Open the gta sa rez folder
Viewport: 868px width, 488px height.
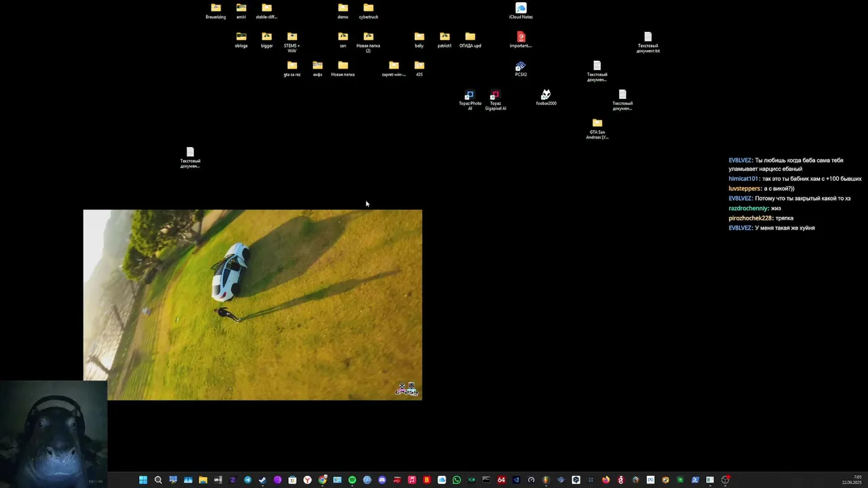pyautogui.click(x=292, y=68)
